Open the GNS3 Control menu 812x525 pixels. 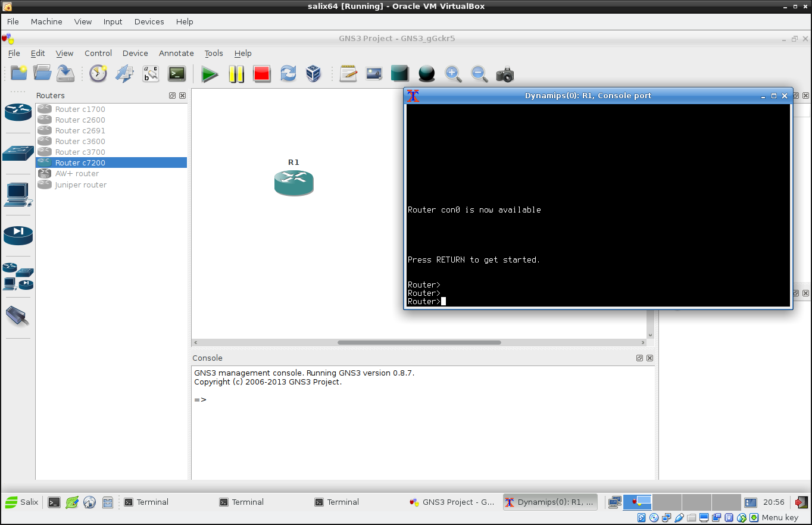(x=98, y=53)
